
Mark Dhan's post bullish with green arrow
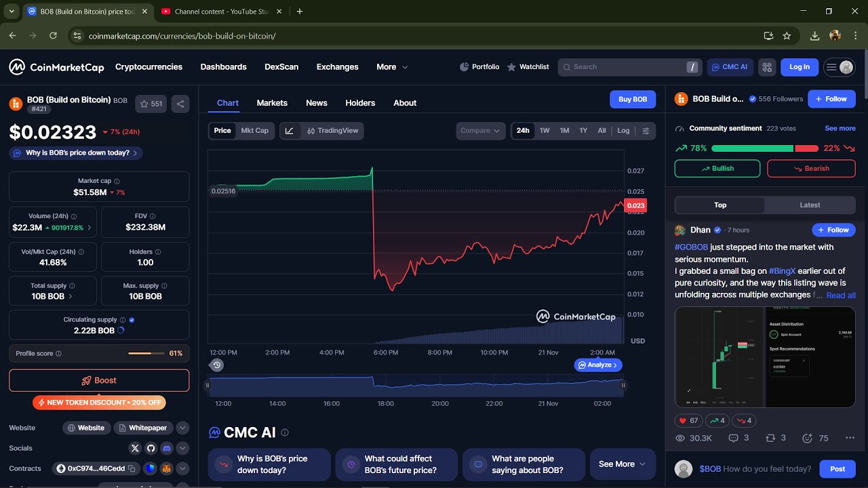click(717, 420)
